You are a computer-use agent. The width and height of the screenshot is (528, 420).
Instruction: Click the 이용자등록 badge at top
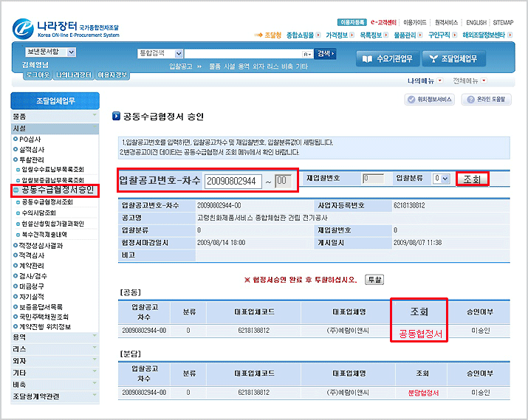click(x=352, y=23)
